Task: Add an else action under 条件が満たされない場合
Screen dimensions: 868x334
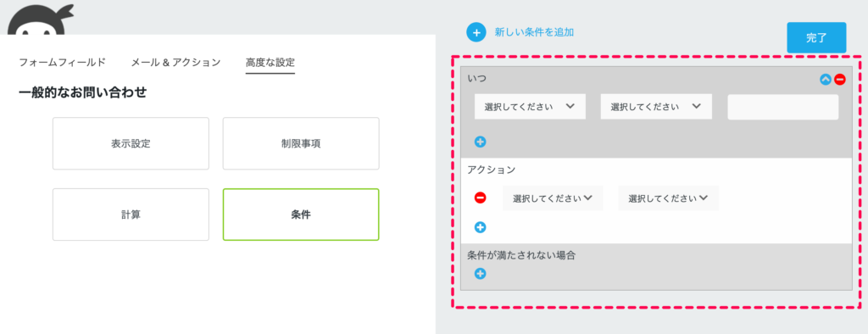Action: tap(481, 274)
